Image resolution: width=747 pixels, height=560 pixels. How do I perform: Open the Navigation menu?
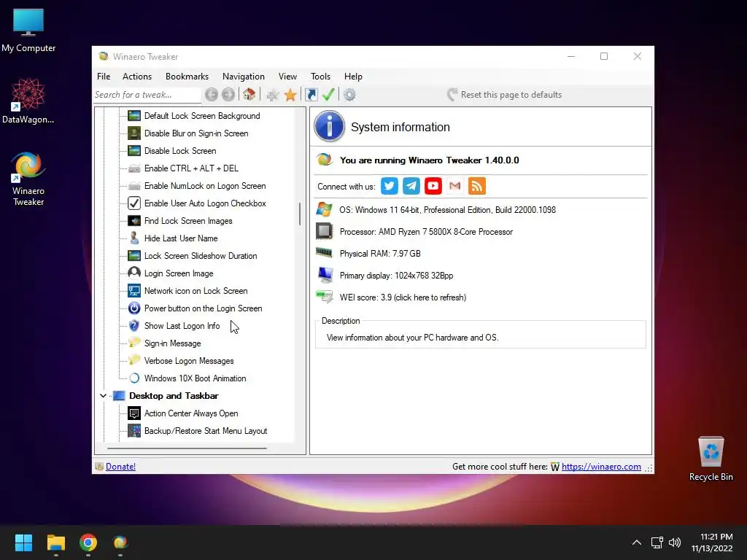(244, 76)
